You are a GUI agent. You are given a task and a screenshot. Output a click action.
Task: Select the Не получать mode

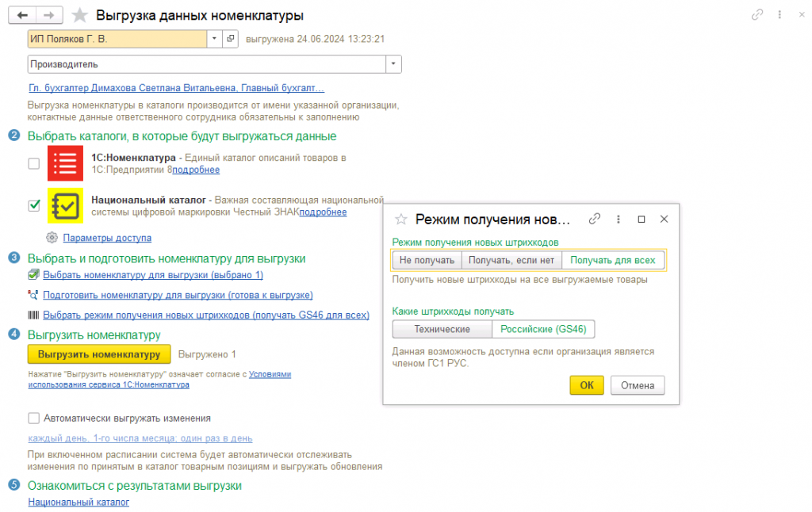click(427, 260)
